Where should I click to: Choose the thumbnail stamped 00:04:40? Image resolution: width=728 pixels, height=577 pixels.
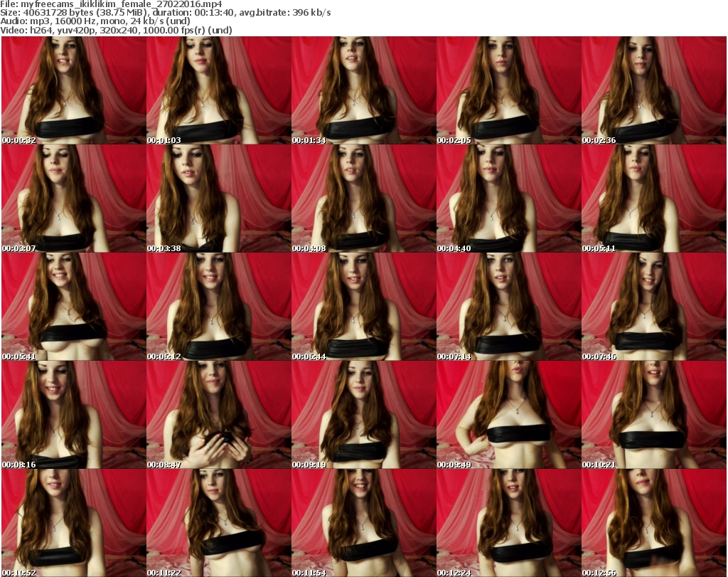click(509, 198)
